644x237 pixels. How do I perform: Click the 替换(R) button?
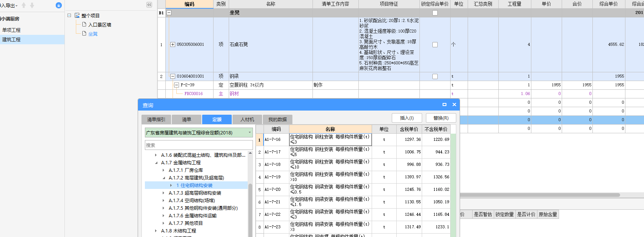[441, 118]
